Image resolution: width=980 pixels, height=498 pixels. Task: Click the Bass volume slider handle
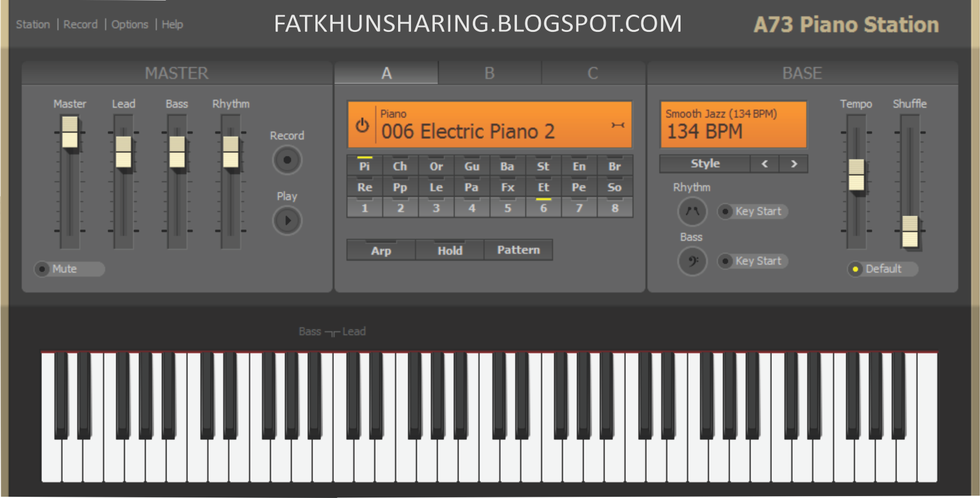click(177, 152)
